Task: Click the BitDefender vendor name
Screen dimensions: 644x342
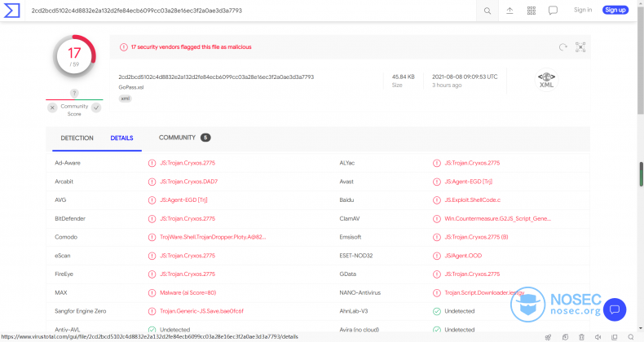Action: click(70, 219)
